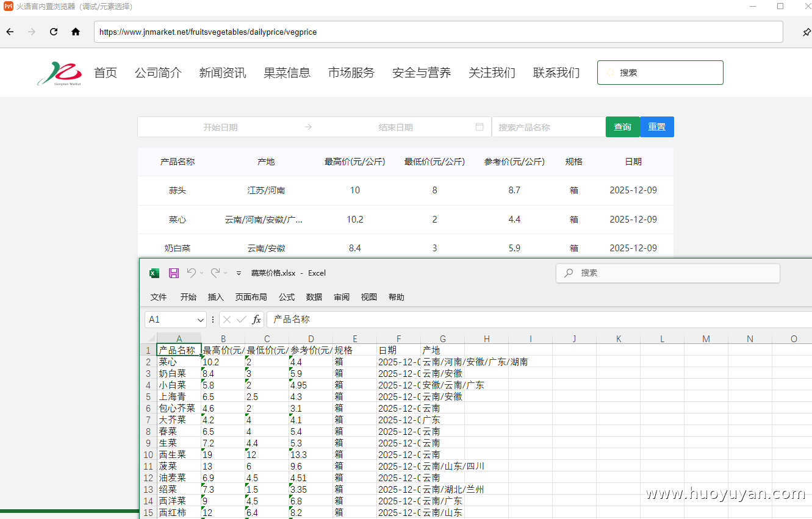The width and height of the screenshot is (812, 519).
Task: Reload the page with refresh icon
Action: coord(54,32)
